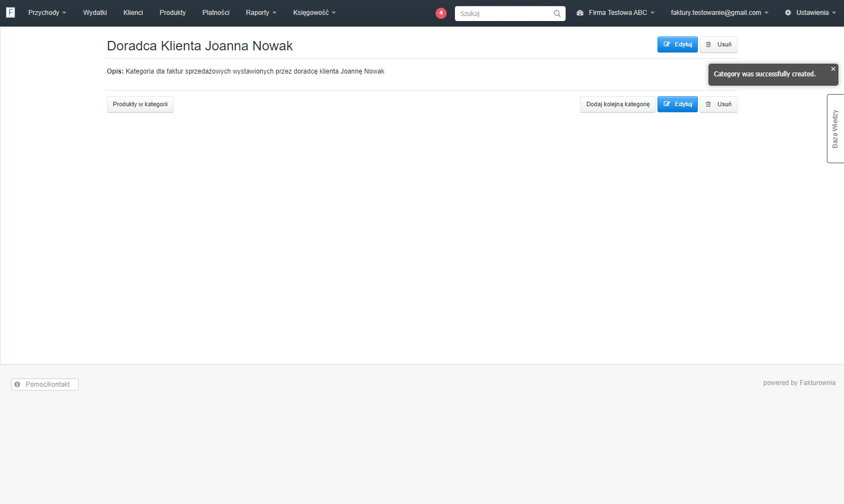Open Klienci menu item
The image size is (844, 504).
click(x=133, y=13)
